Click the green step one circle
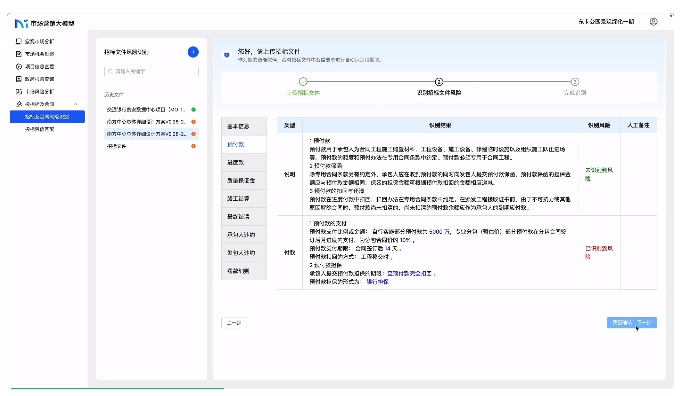 [303, 81]
